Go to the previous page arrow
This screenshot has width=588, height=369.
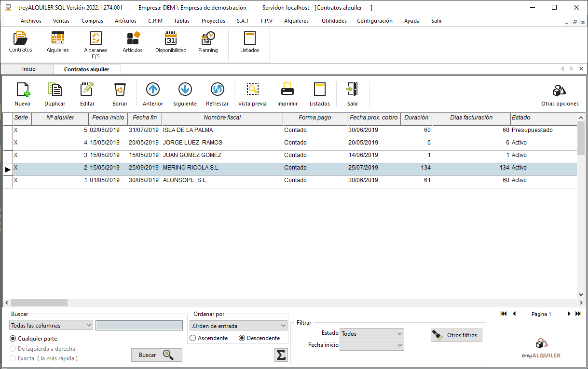pos(514,314)
